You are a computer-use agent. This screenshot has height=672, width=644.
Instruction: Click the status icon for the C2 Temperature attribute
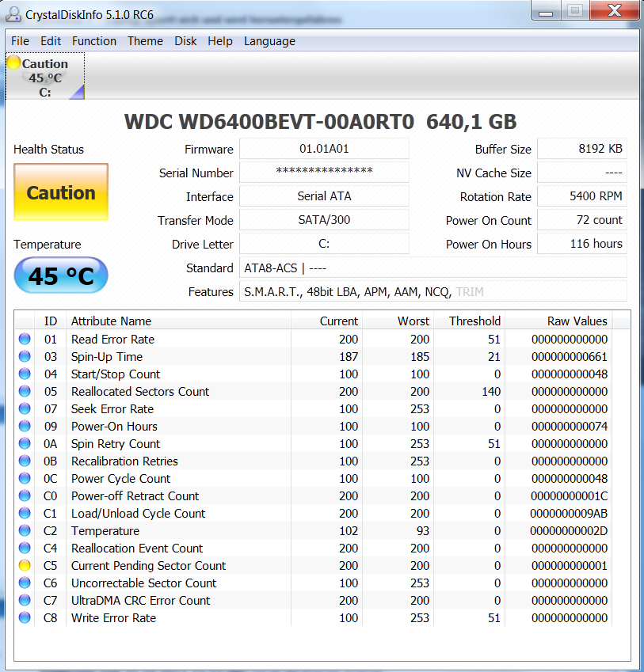[x=25, y=530]
